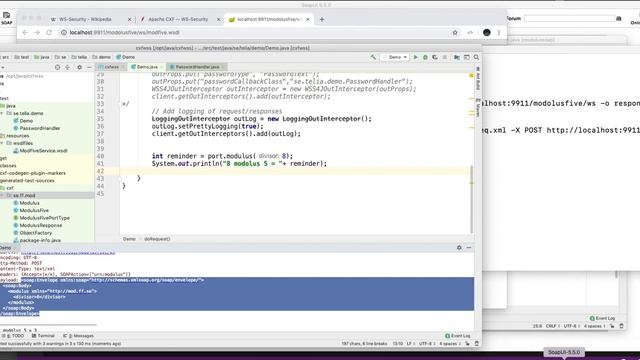The width and height of the screenshot is (640, 360).
Task: Switch to the PasswordHandler.java editor tab
Action: click(197, 67)
